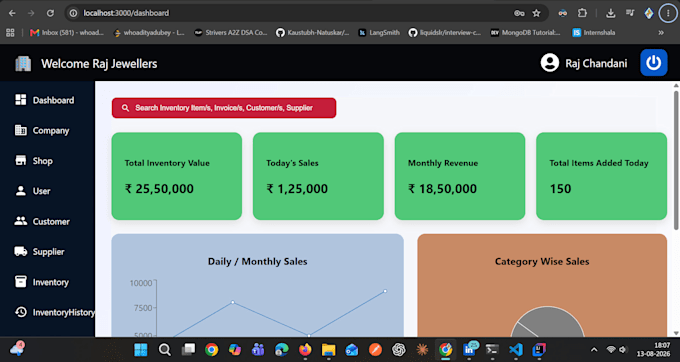Image resolution: width=680 pixels, height=362 pixels.
Task: Select the Supplier truck icon
Action: (x=20, y=251)
